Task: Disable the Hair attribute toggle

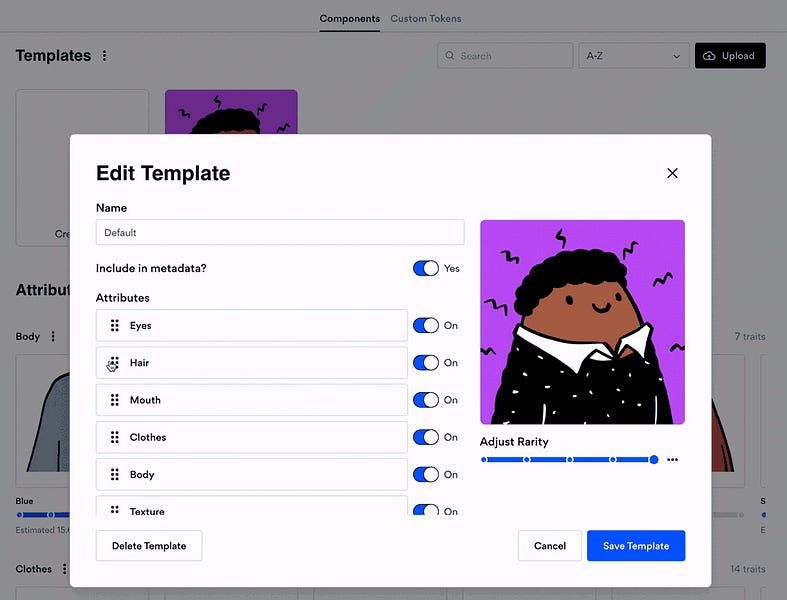Action: [425, 363]
